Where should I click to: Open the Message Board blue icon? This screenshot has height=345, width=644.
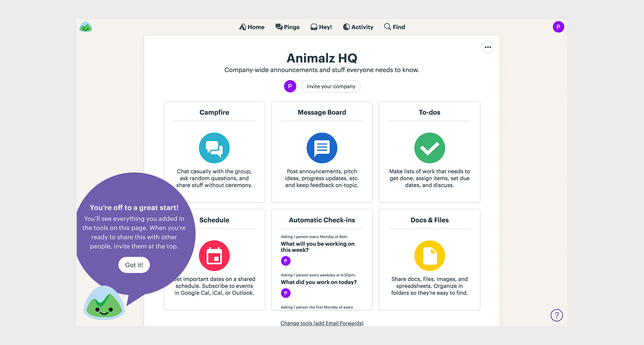[322, 148]
